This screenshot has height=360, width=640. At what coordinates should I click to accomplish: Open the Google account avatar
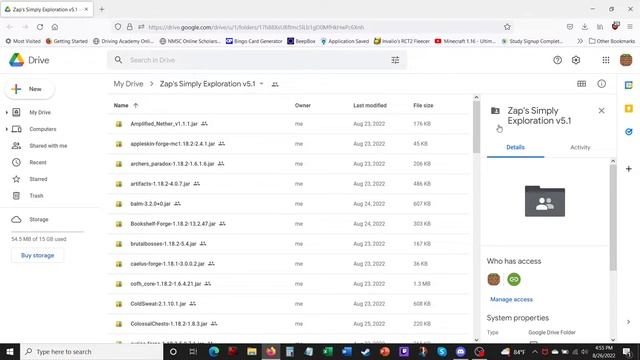[x=626, y=60]
